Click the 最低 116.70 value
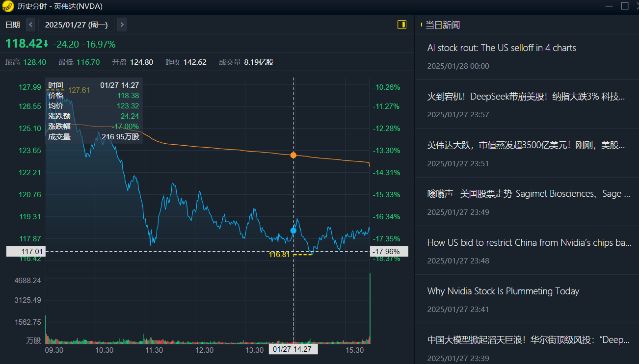This screenshot has height=364, width=639. coord(88,62)
